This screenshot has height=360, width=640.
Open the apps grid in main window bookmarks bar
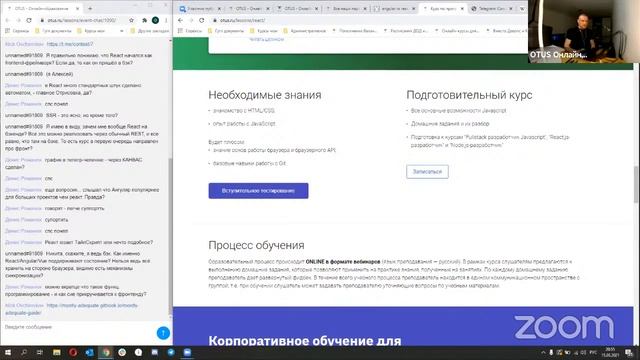(180, 31)
